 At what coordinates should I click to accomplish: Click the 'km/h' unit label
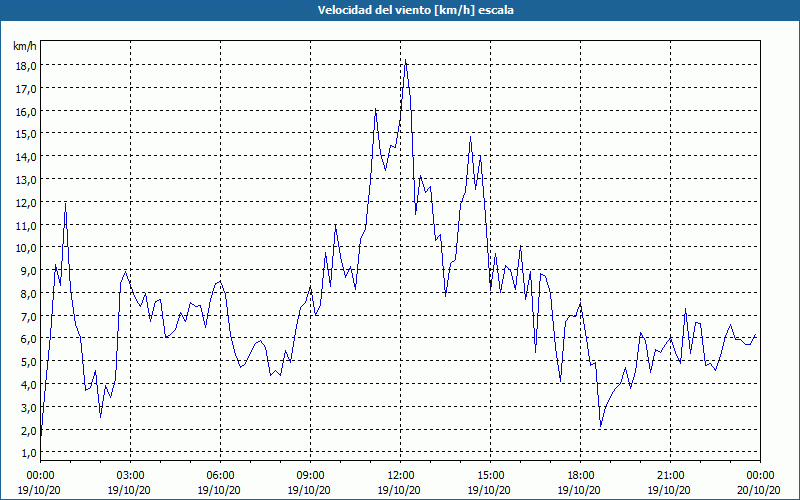(25, 46)
